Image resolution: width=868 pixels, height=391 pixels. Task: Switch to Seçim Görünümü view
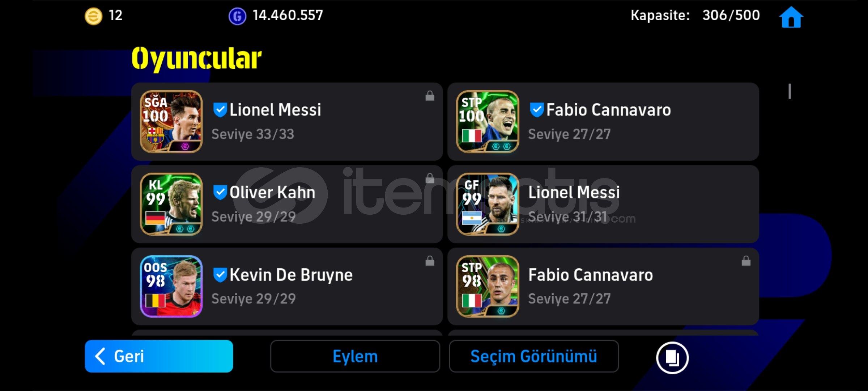[534, 356]
